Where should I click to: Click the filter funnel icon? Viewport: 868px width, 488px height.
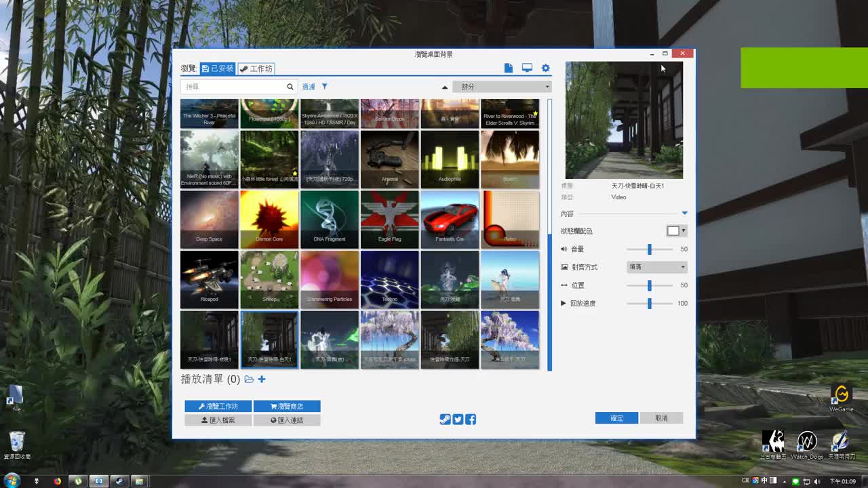[x=324, y=86]
